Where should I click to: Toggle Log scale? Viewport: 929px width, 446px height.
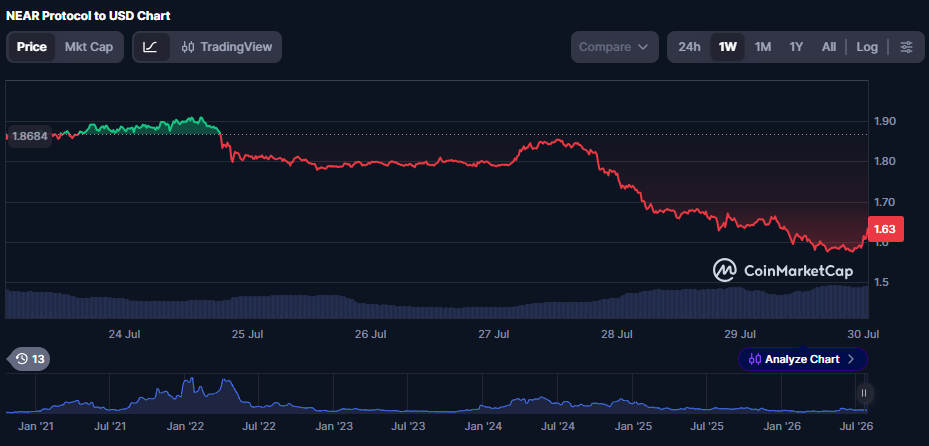(x=867, y=47)
